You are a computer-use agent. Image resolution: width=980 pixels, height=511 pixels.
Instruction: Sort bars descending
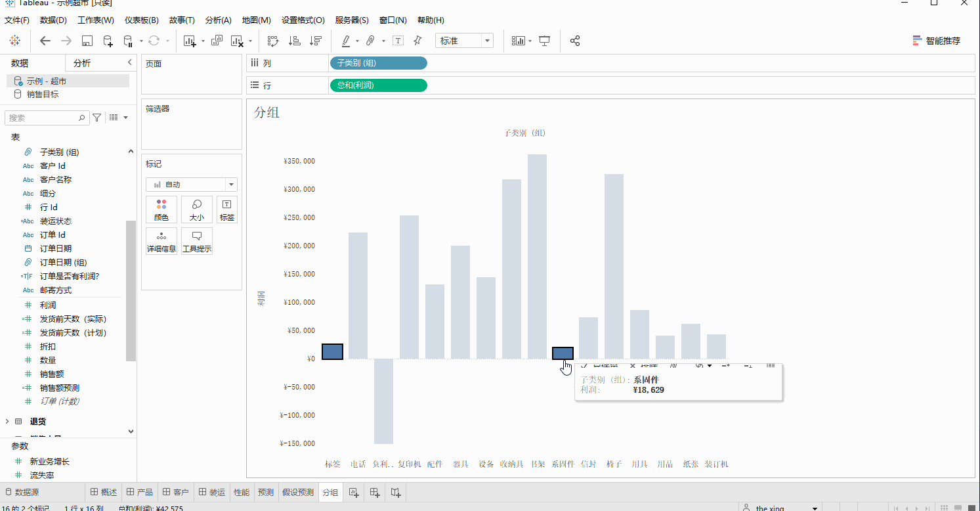316,41
